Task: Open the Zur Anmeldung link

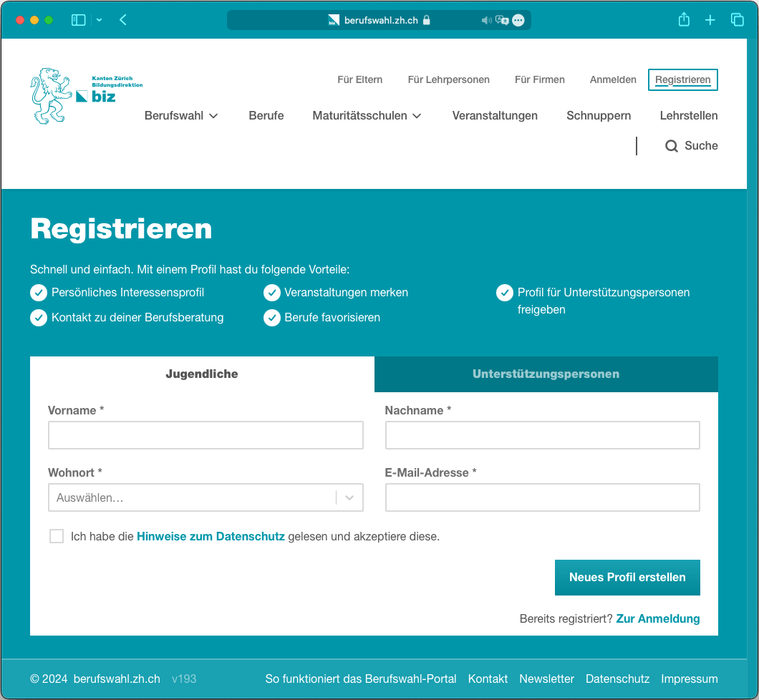Action: coord(657,618)
